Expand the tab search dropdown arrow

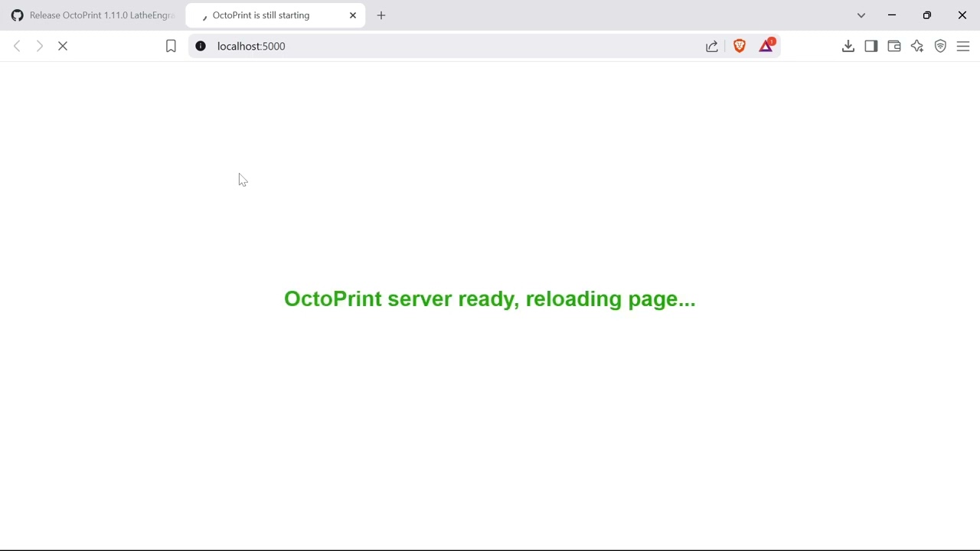pyautogui.click(x=861, y=15)
